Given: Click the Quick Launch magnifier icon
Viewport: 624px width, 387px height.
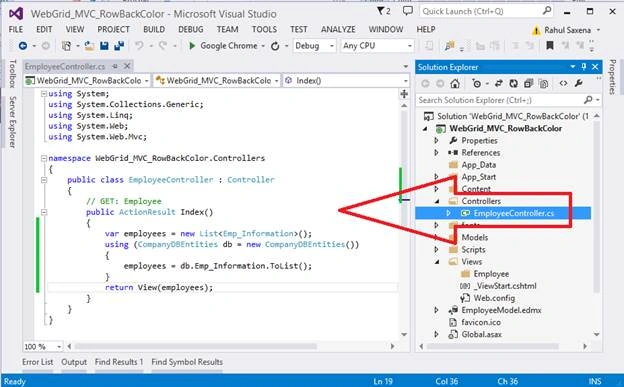Looking at the screenshot, I should 547,11.
